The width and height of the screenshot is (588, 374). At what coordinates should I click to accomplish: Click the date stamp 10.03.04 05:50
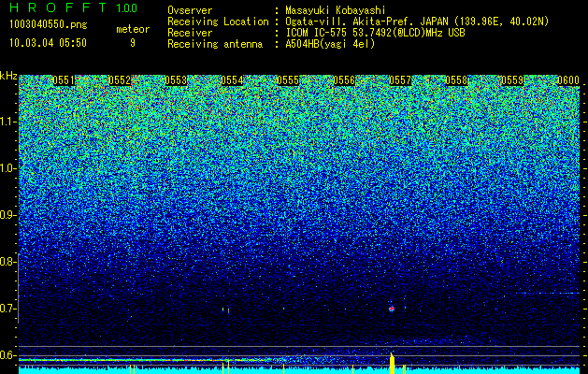click(48, 43)
